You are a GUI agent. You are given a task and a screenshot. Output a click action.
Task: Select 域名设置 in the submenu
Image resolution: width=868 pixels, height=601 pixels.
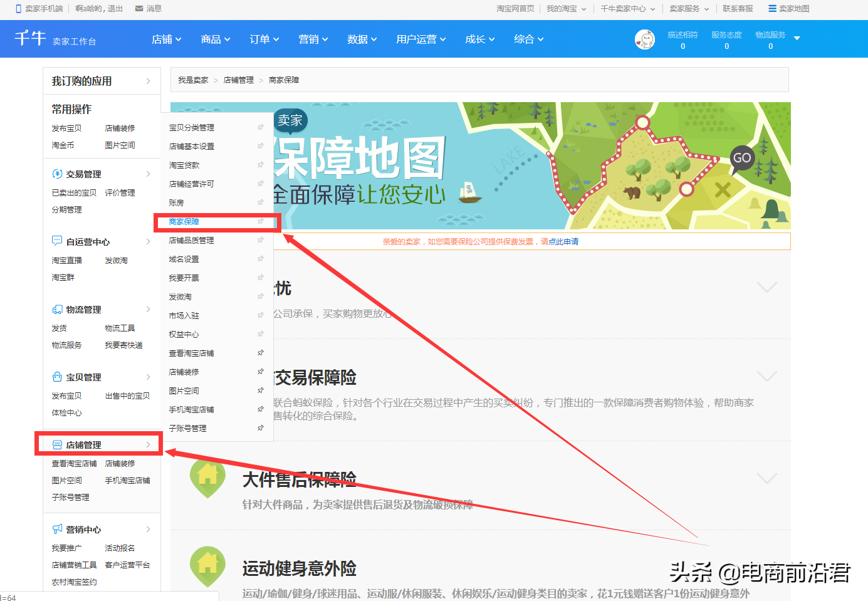click(x=184, y=259)
